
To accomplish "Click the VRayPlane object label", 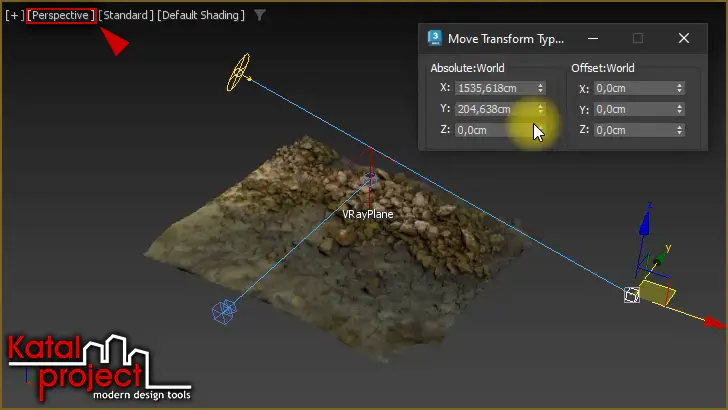I will pos(368,215).
